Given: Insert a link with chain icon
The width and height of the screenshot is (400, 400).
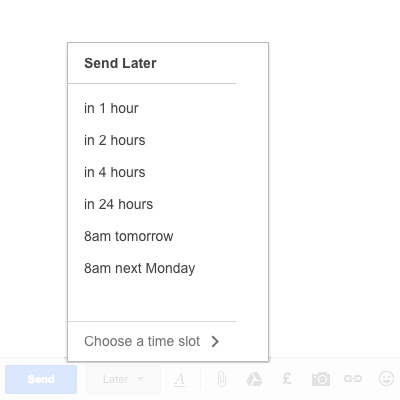Looking at the screenshot, I should point(353,379).
